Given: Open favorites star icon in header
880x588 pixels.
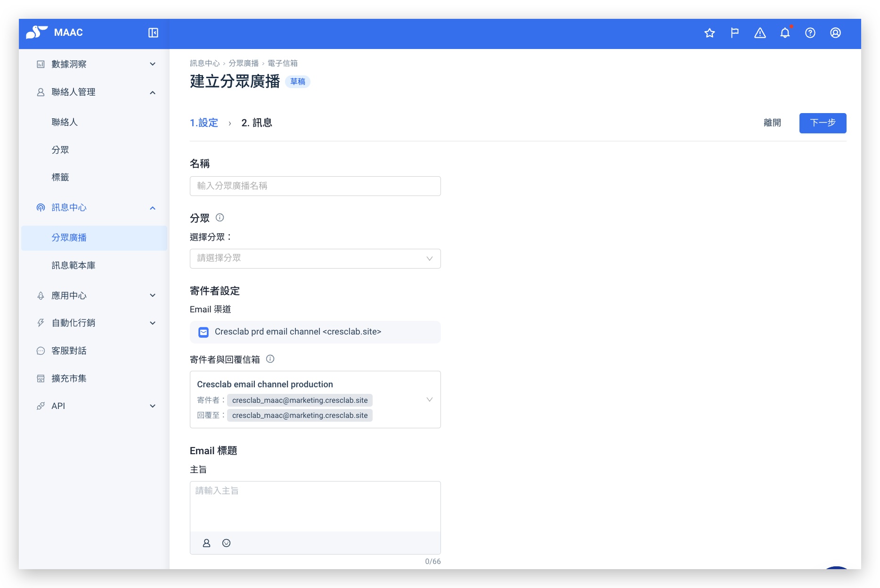Looking at the screenshot, I should coord(709,33).
